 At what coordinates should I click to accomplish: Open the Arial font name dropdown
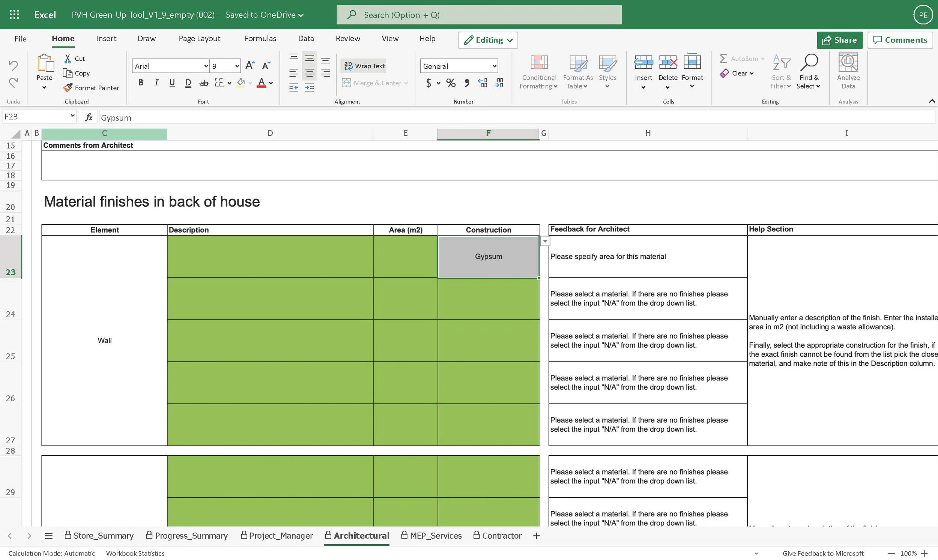coord(206,66)
